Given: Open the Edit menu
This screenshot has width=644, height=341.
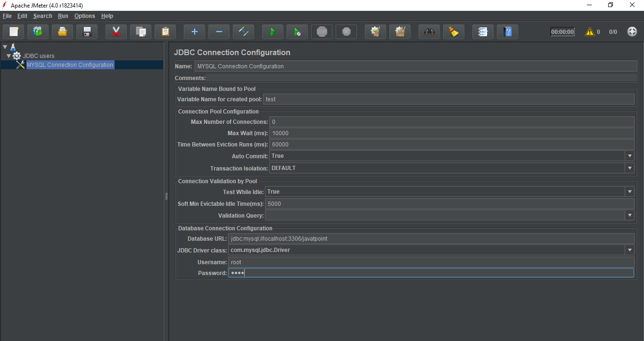Looking at the screenshot, I should (x=23, y=16).
